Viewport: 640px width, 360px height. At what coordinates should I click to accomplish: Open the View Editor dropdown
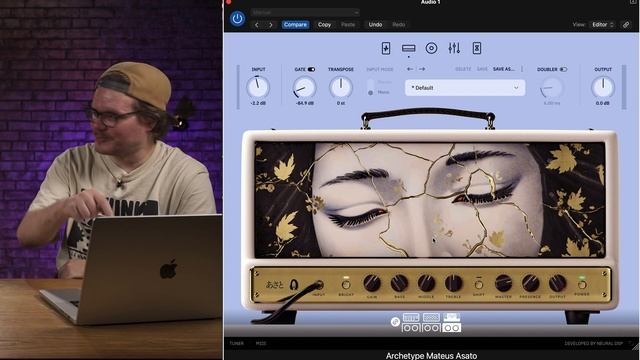tap(603, 25)
